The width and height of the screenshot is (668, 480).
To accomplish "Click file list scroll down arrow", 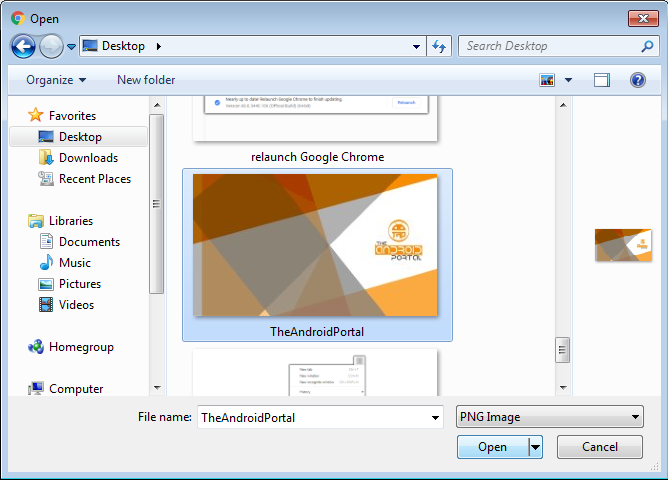I will (563, 388).
